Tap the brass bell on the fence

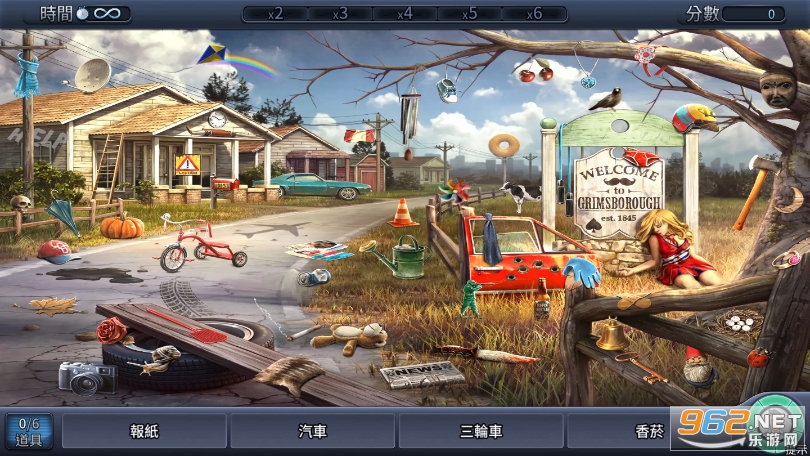click(x=609, y=334)
